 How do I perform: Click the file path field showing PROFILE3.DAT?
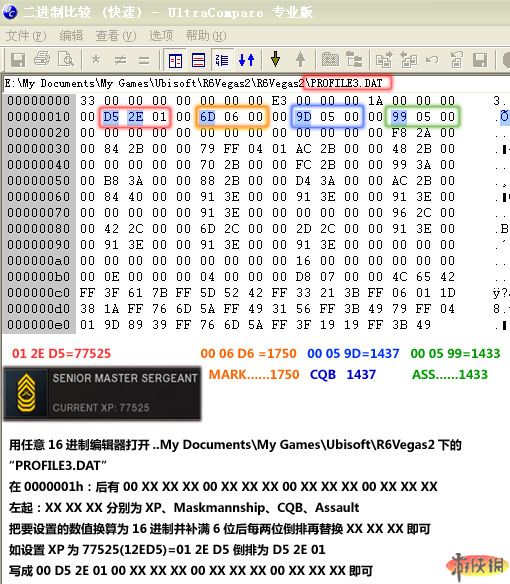255,83
